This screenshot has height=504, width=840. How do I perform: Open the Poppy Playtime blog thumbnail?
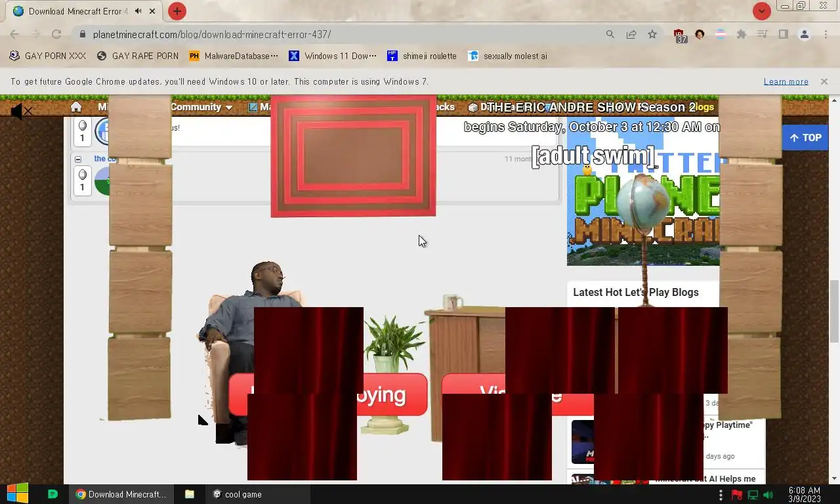coord(583,442)
